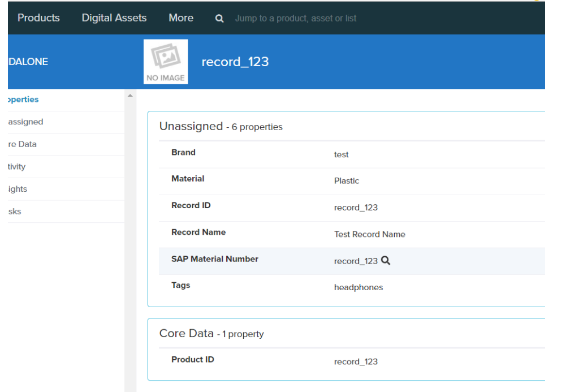Click the 'Test Record Name' value
570x392 pixels.
tap(369, 234)
